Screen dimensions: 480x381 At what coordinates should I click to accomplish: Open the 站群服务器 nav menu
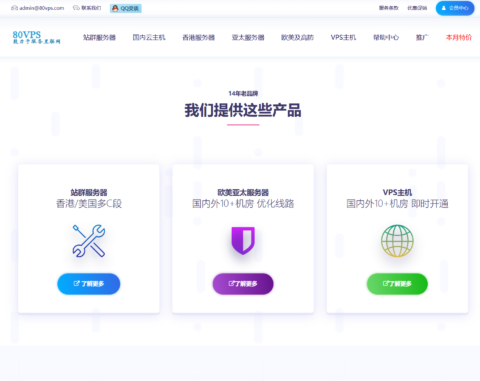tap(99, 37)
